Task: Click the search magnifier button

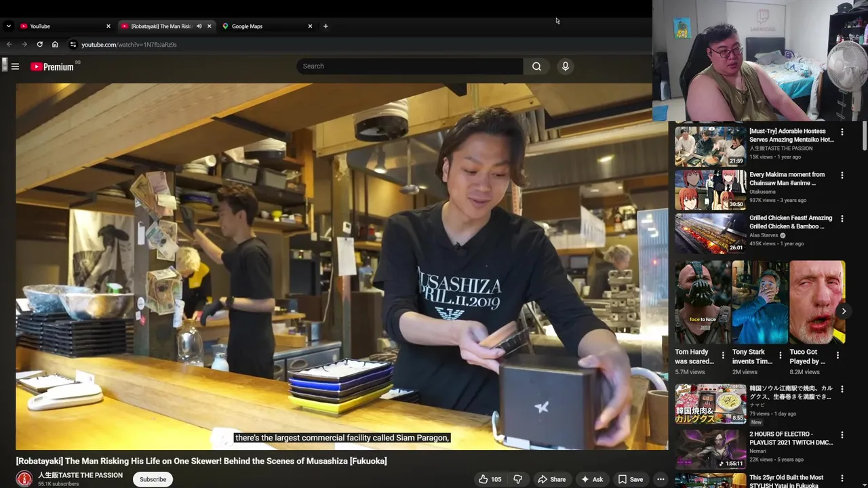Action: (x=536, y=66)
